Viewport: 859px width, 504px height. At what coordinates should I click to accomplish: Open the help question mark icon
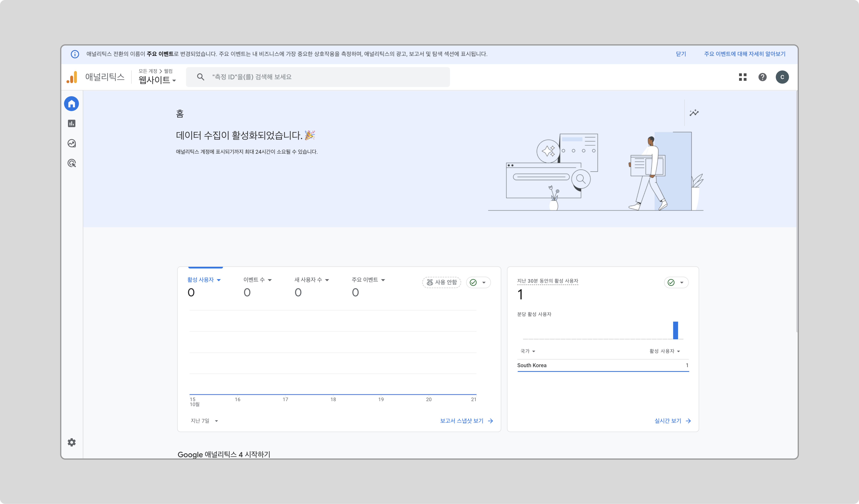pos(762,77)
